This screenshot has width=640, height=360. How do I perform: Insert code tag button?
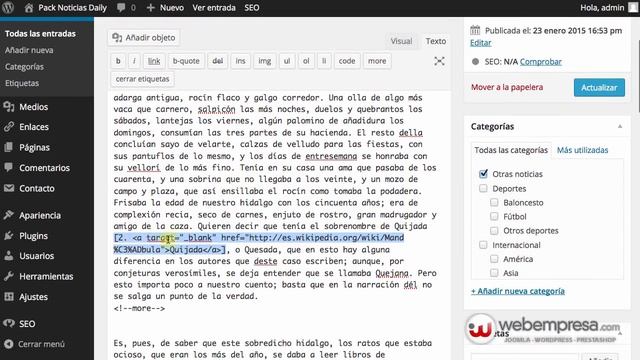pyautogui.click(x=347, y=61)
